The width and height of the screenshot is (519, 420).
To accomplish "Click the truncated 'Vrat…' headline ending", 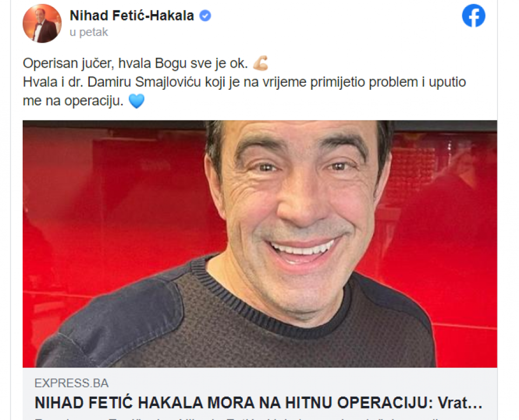I will click(460, 403).
